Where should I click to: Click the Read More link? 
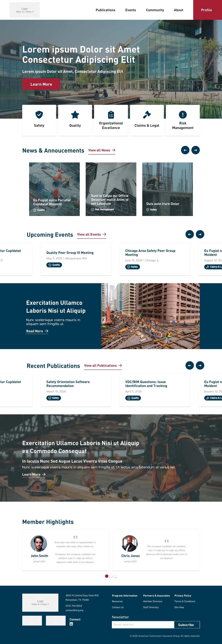pyautogui.click(x=37, y=331)
